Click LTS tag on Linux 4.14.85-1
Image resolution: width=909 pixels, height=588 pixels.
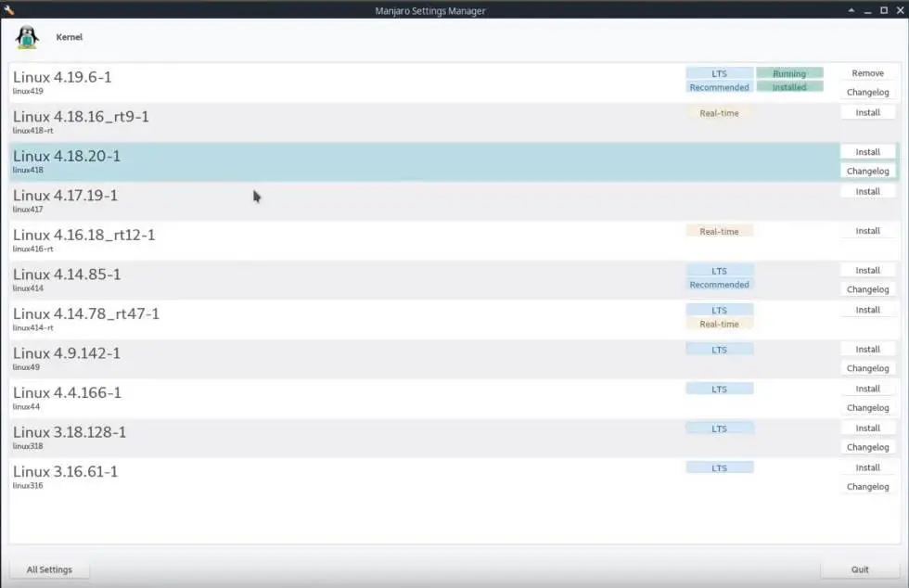tap(720, 271)
